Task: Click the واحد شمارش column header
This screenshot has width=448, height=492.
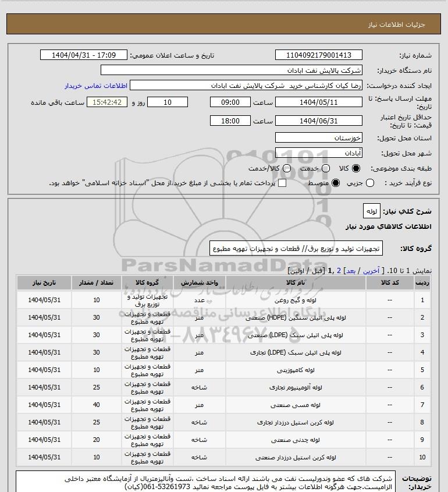Action: pyautogui.click(x=200, y=283)
